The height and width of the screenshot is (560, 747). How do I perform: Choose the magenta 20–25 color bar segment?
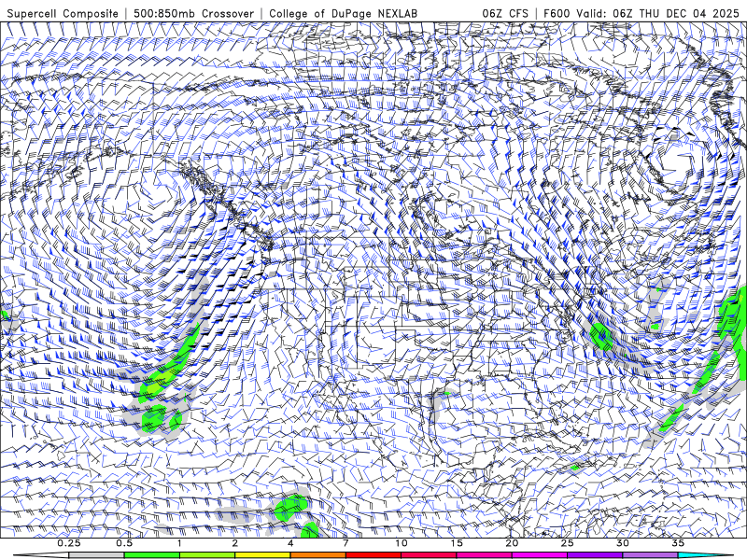(540, 555)
